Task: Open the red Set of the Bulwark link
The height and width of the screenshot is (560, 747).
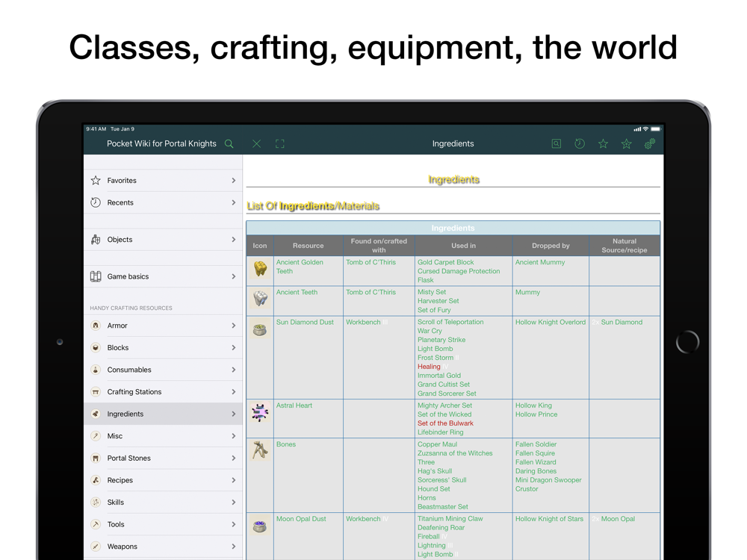Action: [x=445, y=423]
